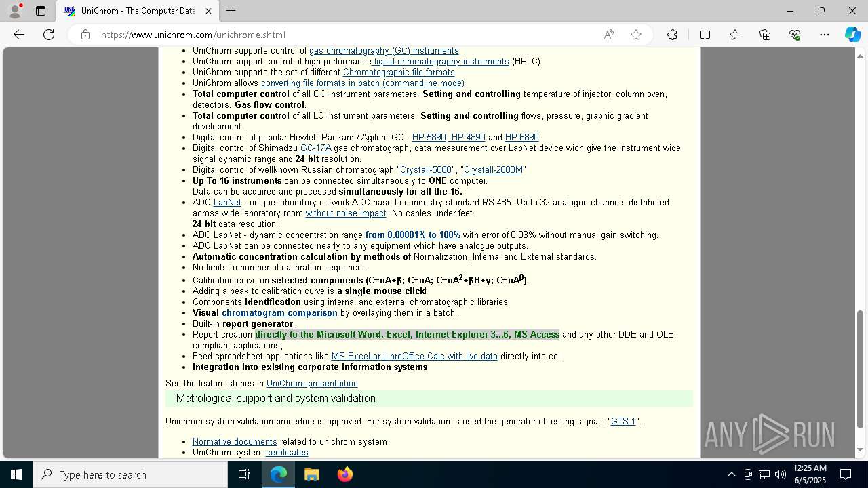The image size is (868, 488).
Task: Open network status tray icon
Action: point(764,474)
